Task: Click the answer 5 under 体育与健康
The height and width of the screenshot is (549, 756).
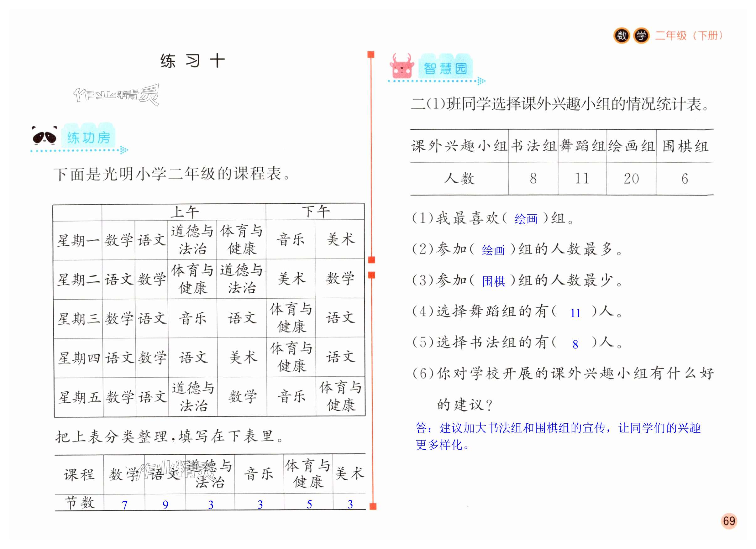Action: tap(309, 504)
